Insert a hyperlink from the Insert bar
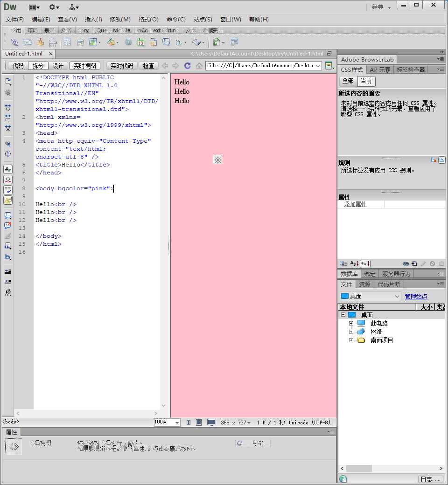The width and height of the screenshot is (448, 485). pos(14,42)
